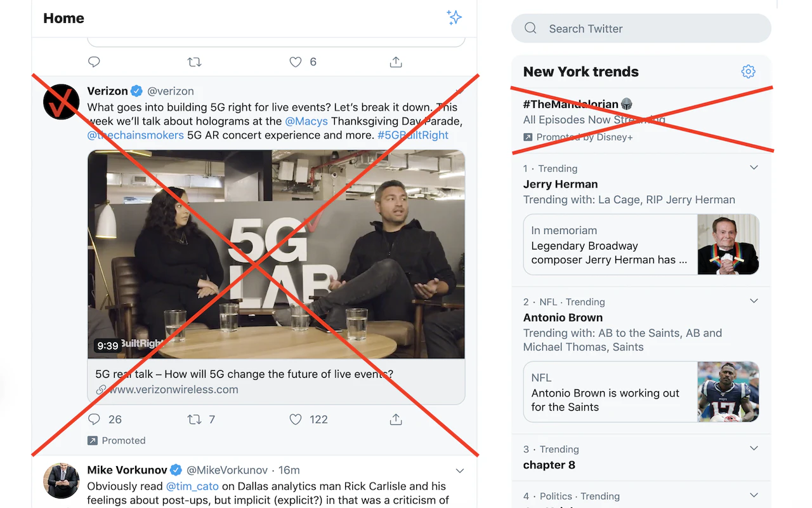Play the 5G Lab video at 9:39
Screen dimensions: 812x508
click(276, 254)
